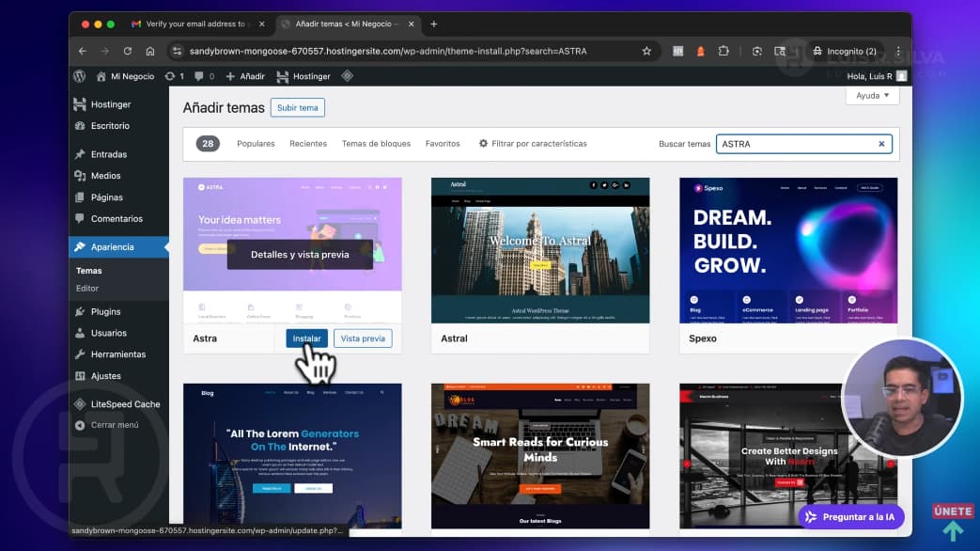Open Hostinger in the sidebar

tap(111, 104)
